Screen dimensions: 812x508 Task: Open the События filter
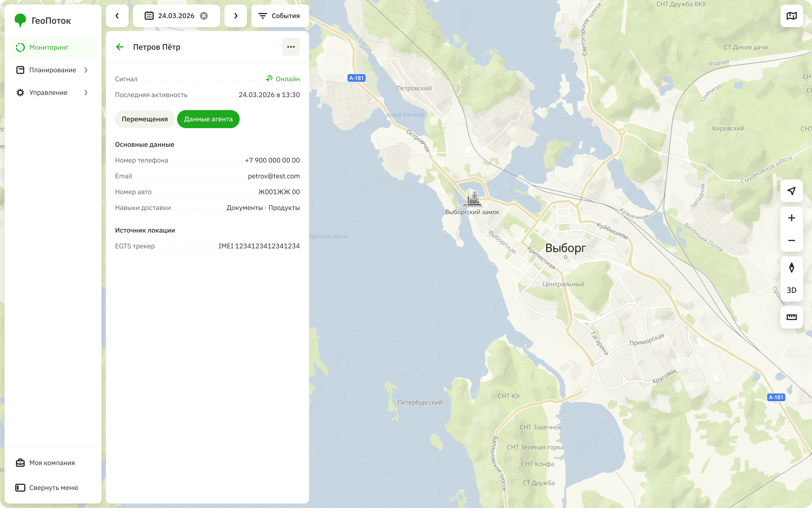click(280, 16)
